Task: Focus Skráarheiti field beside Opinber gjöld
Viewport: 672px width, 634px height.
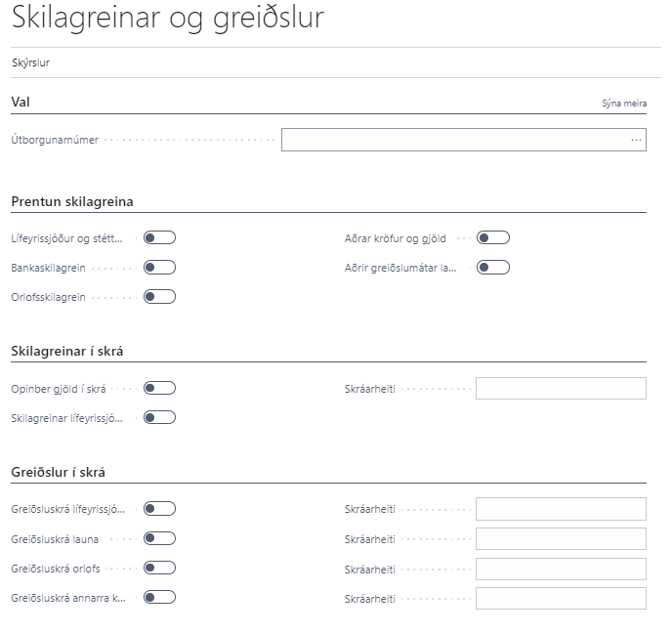Action: click(561, 389)
